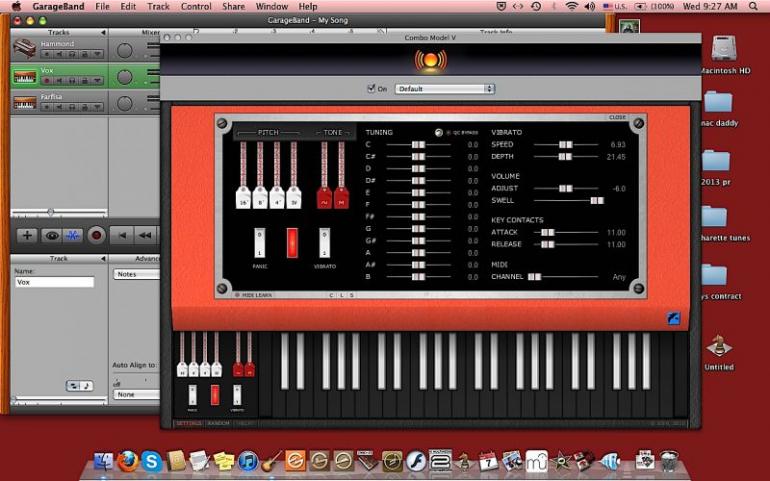Screen dimensions: 770x481
Task: Click the glowing orange Combo Model V logo
Action: (430, 61)
